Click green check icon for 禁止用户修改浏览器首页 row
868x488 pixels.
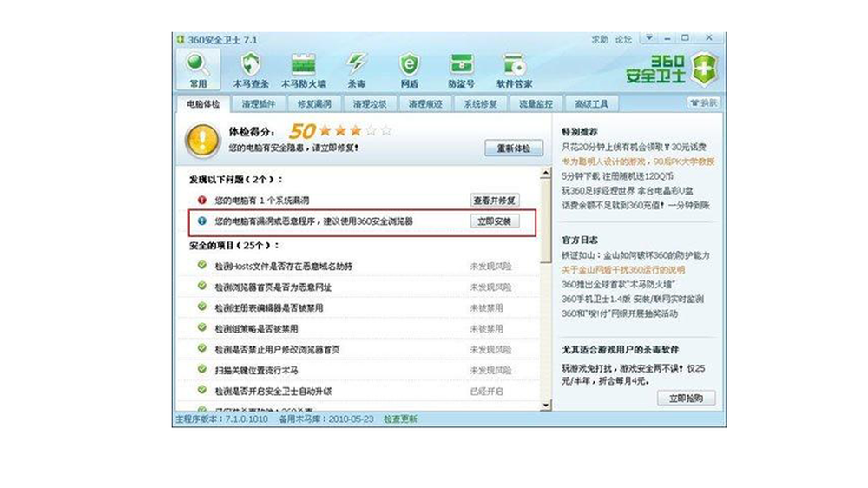click(x=202, y=348)
